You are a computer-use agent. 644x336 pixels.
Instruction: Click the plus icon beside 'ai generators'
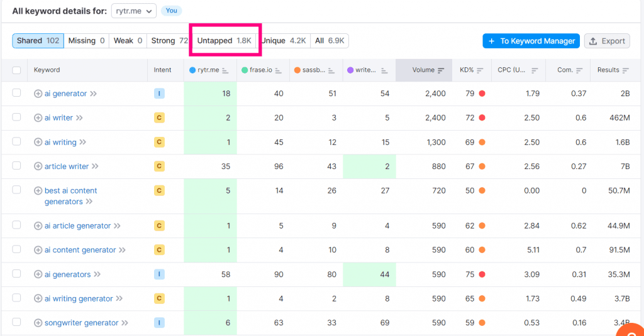(38, 274)
